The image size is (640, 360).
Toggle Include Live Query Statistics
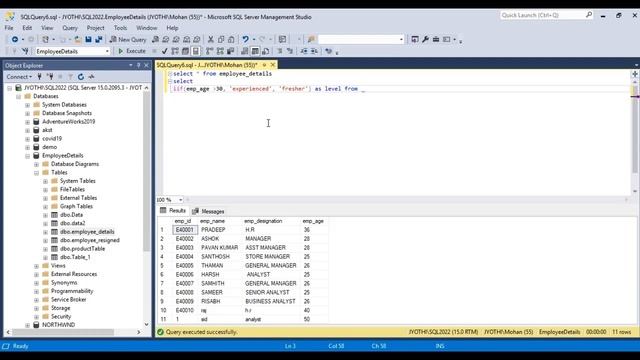pos(220,51)
